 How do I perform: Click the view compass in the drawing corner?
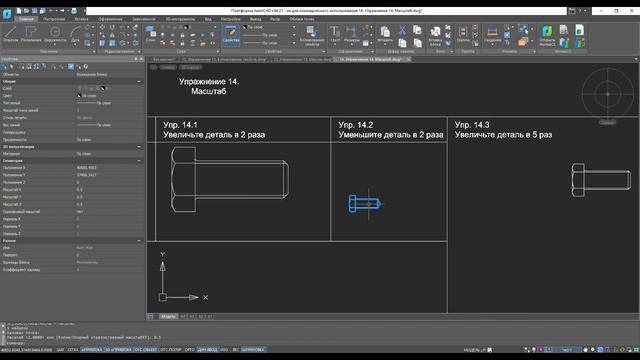coord(607,94)
